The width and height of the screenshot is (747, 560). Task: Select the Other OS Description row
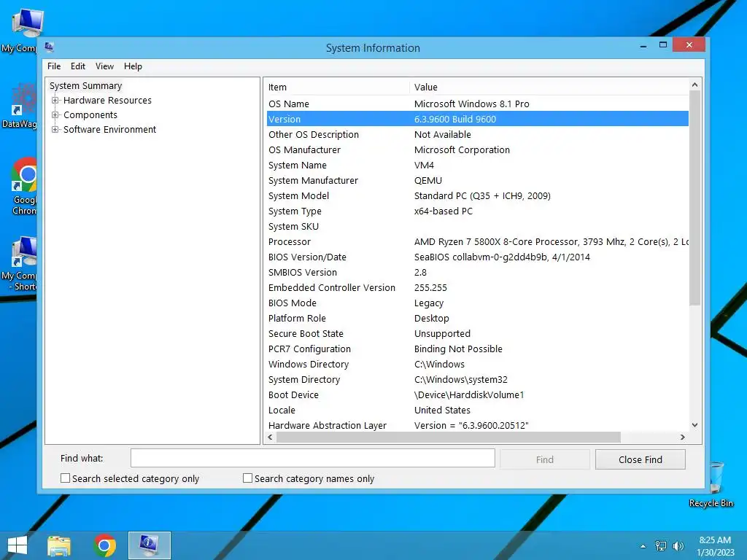coord(477,134)
